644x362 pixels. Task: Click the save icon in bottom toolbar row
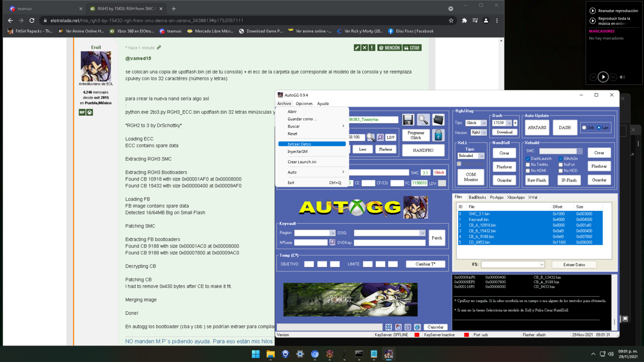point(408,327)
